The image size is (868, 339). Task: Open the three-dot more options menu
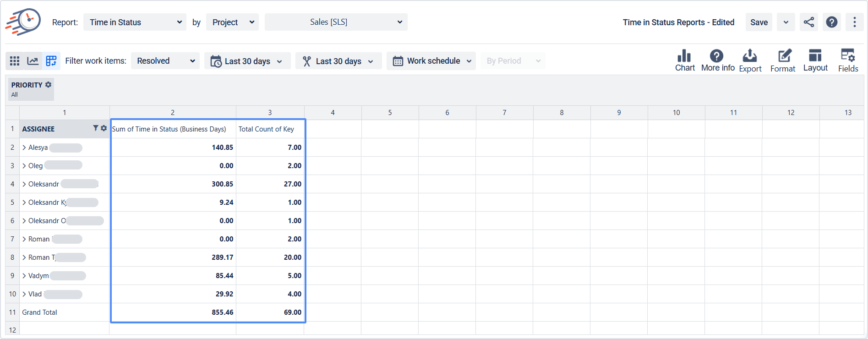(855, 22)
